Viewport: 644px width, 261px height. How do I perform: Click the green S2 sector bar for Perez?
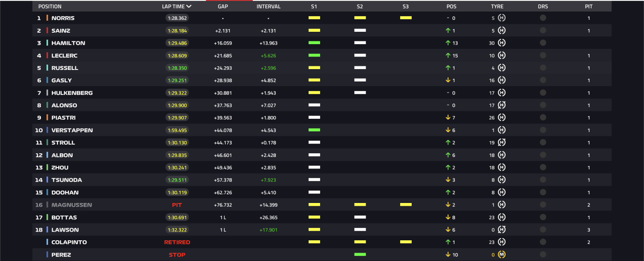click(x=360, y=254)
